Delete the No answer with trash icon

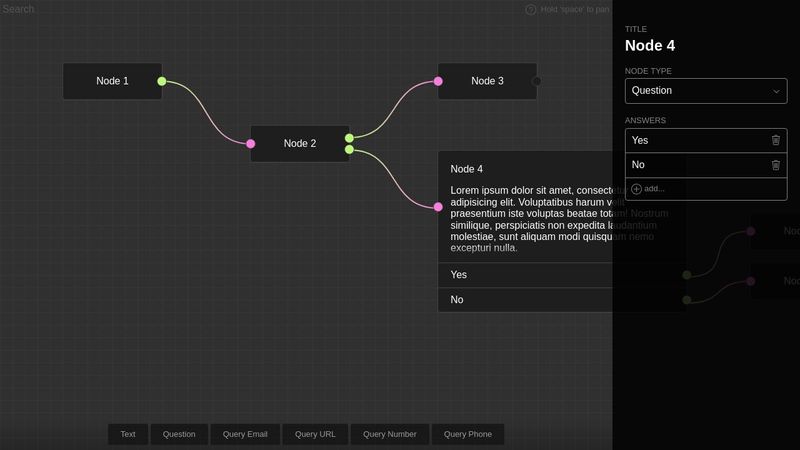pyautogui.click(x=775, y=165)
